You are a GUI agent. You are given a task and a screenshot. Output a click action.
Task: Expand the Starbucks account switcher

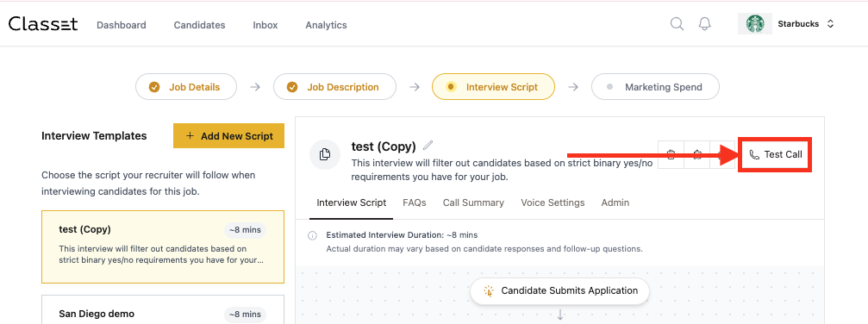tap(830, 24)
